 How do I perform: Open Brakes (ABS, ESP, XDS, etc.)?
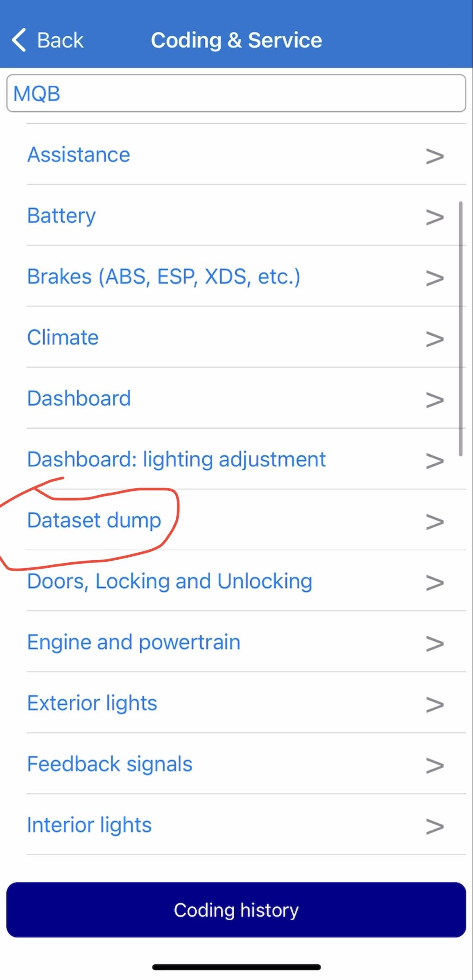[164, 277]
